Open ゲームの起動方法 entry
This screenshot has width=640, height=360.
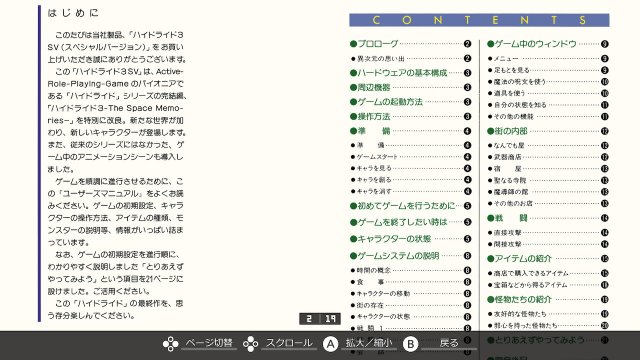pyautogui.click(x=411, y=102)
